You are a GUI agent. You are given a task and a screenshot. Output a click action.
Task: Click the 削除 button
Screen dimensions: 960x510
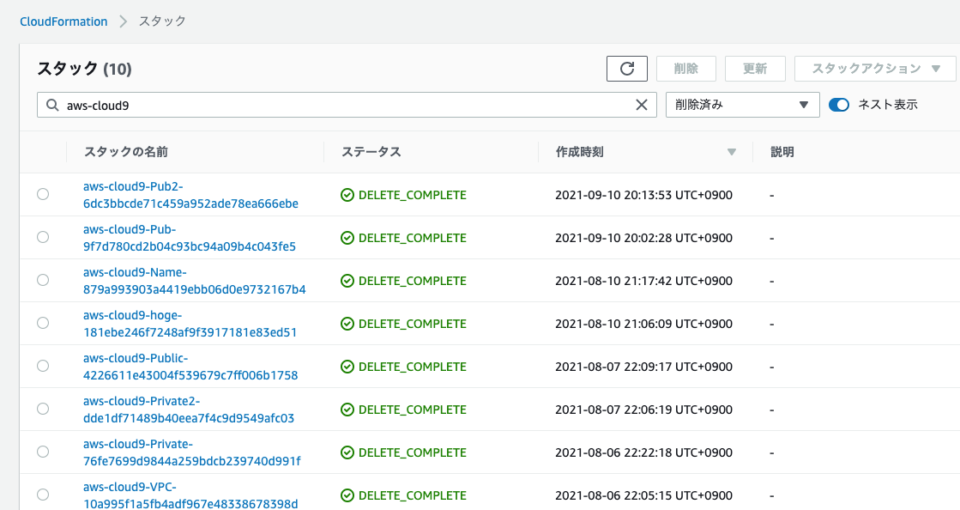[686, 69]
